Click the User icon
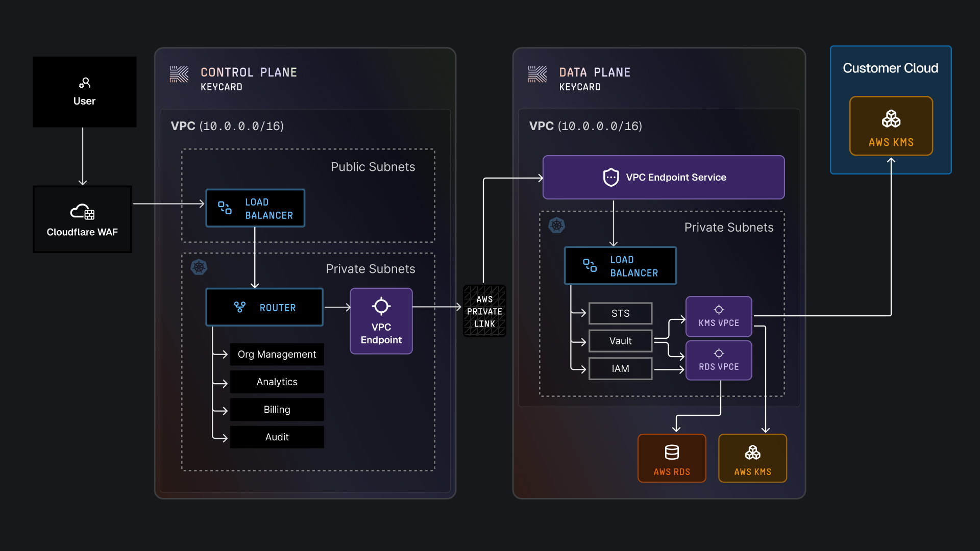Screen dimensions: 980x551 point(85,83)
